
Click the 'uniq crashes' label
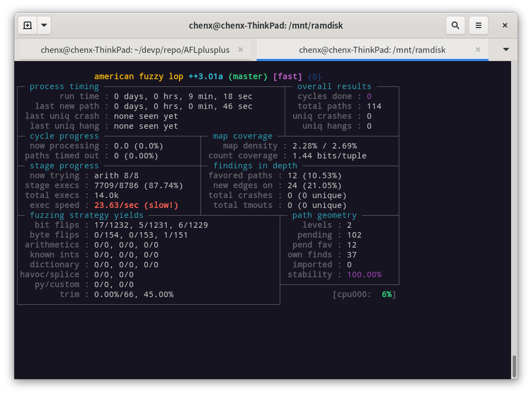[322, 116]
